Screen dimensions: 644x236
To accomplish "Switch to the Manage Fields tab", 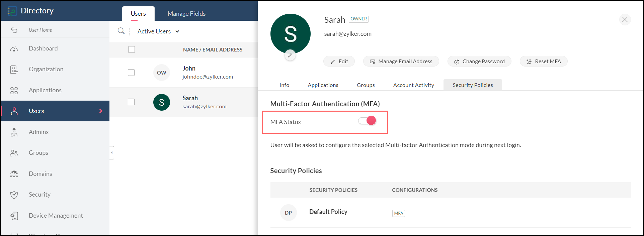I will click(x=186, y=14).
